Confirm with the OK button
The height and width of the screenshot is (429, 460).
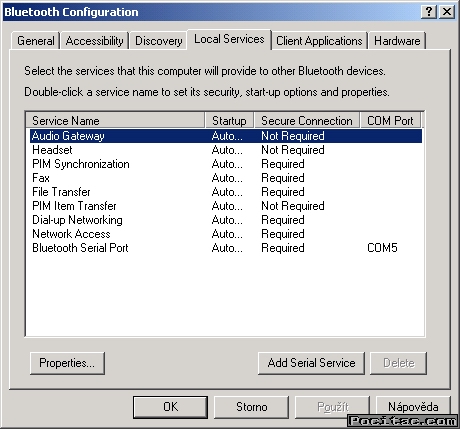(x=170, y=407)
